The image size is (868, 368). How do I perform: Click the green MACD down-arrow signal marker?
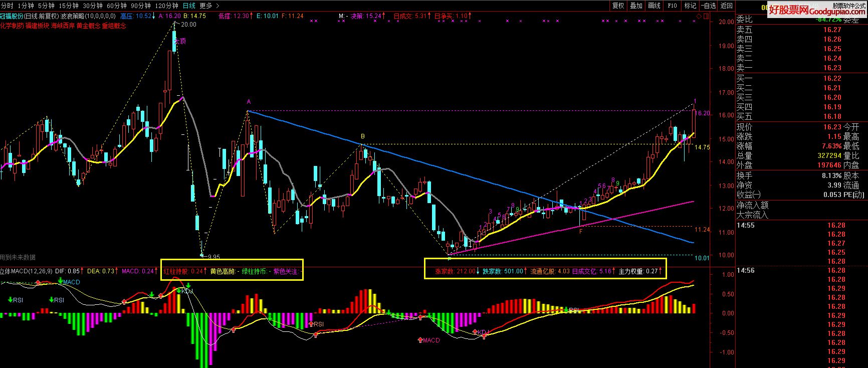[x=60, y=282]
